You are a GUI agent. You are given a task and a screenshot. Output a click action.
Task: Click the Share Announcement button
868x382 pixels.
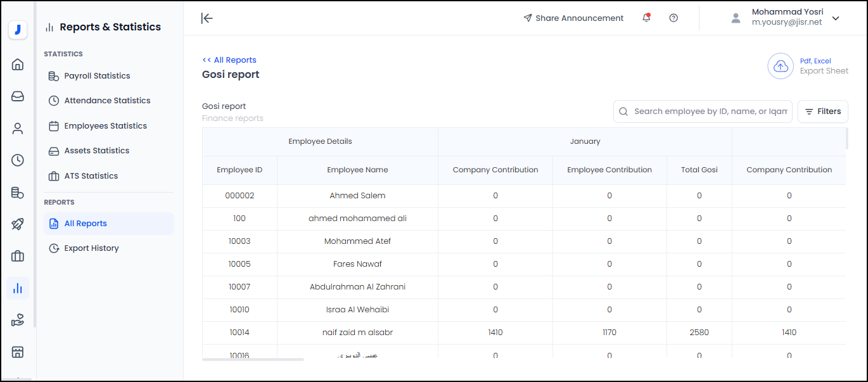pos(573,18)
